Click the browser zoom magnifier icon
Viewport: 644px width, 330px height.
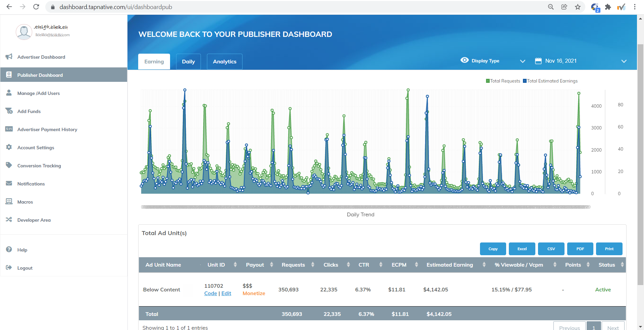tap(551, 7)
